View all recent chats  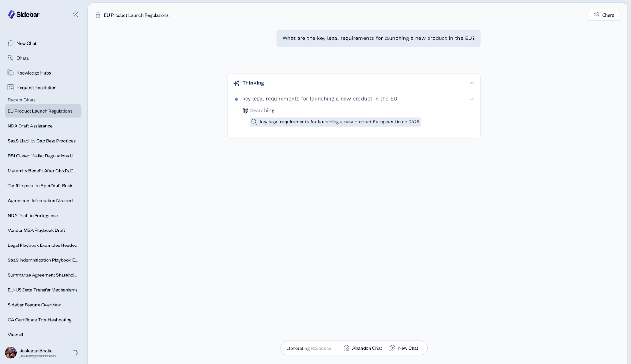[x=15, y=335]
